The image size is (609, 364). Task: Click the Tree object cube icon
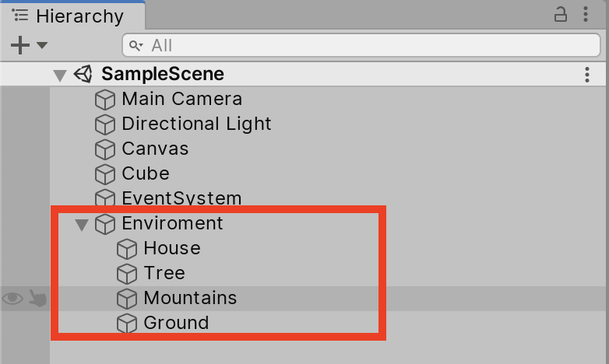(x=126, y=274)
